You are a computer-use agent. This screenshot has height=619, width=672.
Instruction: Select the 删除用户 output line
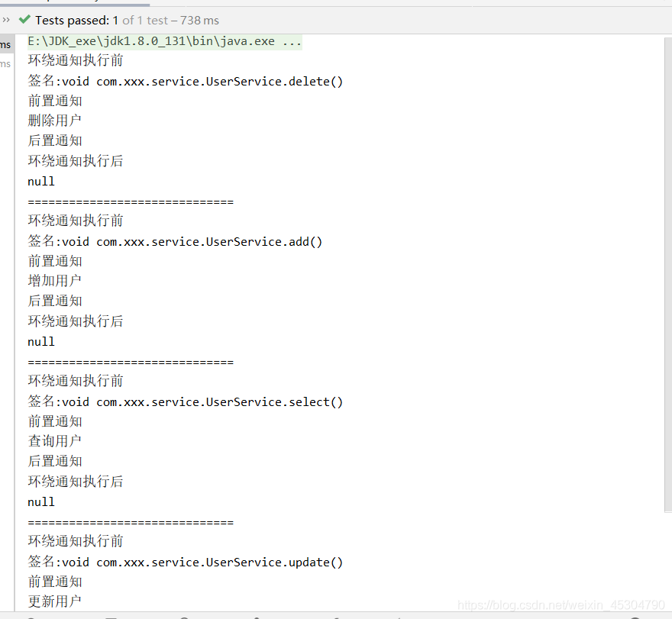(54, 121)
